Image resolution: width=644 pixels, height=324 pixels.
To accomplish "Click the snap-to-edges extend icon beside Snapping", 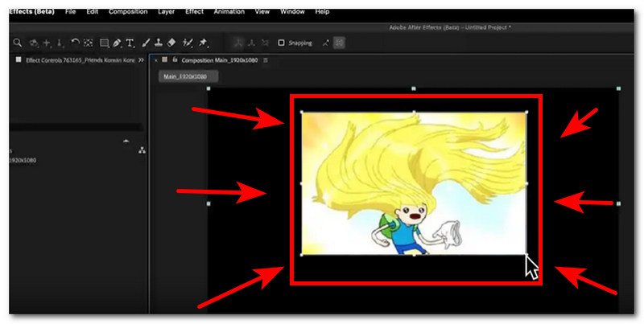I will pyautogui.click(x=326, y=43).
